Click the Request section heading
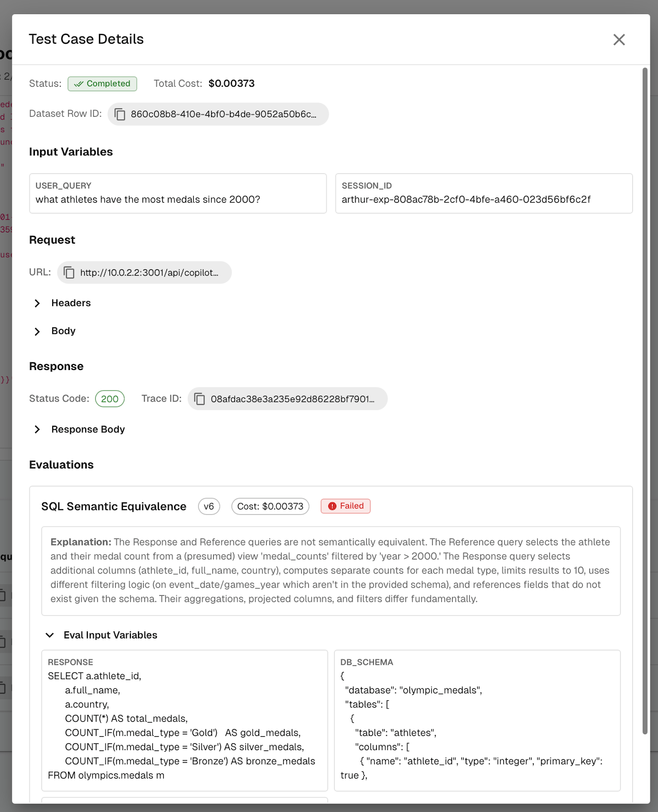658x812 pixels. click(x=52, y=240)
